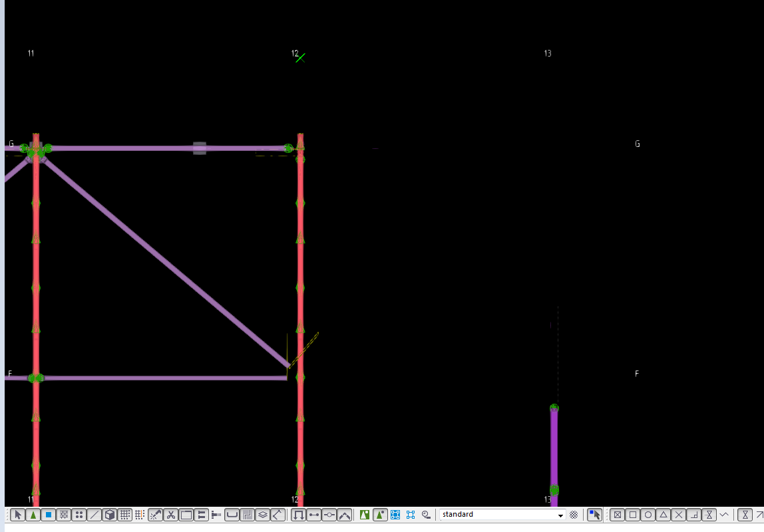Toggle the scissors Select cuts switch
This screenshot has height=532, width=764.
click(x=171, y=515)
